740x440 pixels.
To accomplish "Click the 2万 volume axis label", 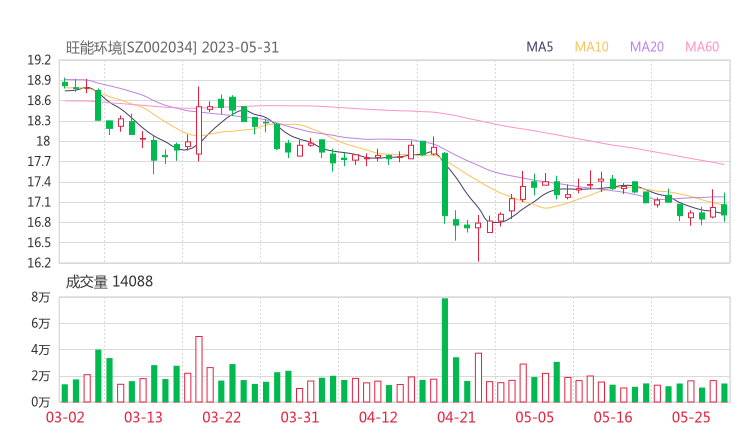I will click(x=41, y=376).
